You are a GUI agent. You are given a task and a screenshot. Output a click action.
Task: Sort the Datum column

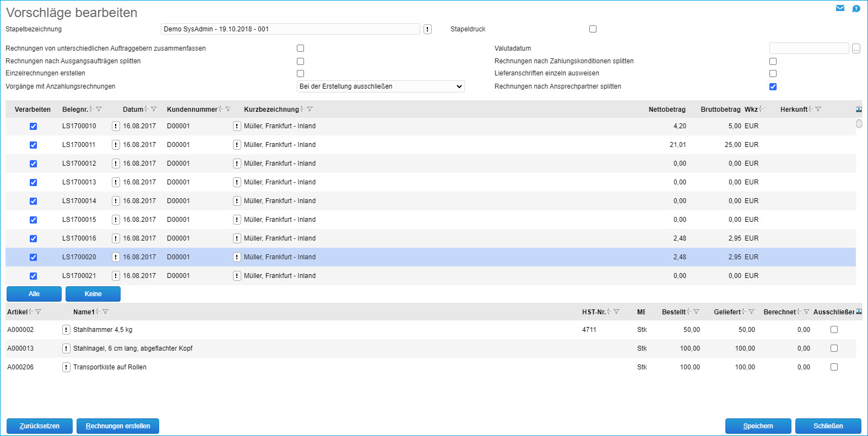pyautogui.click(x=147, y=110)
